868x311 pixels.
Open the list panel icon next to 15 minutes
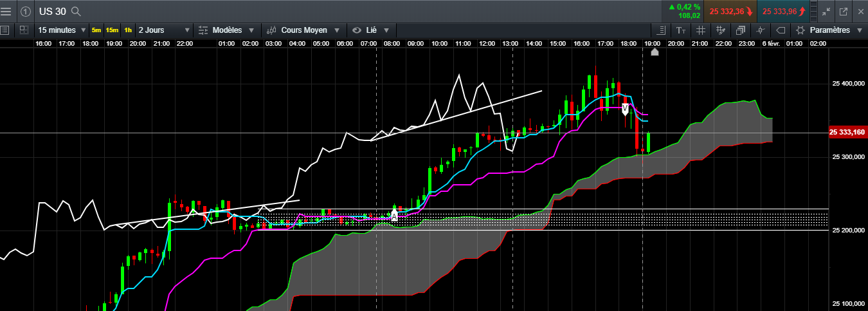5,30
